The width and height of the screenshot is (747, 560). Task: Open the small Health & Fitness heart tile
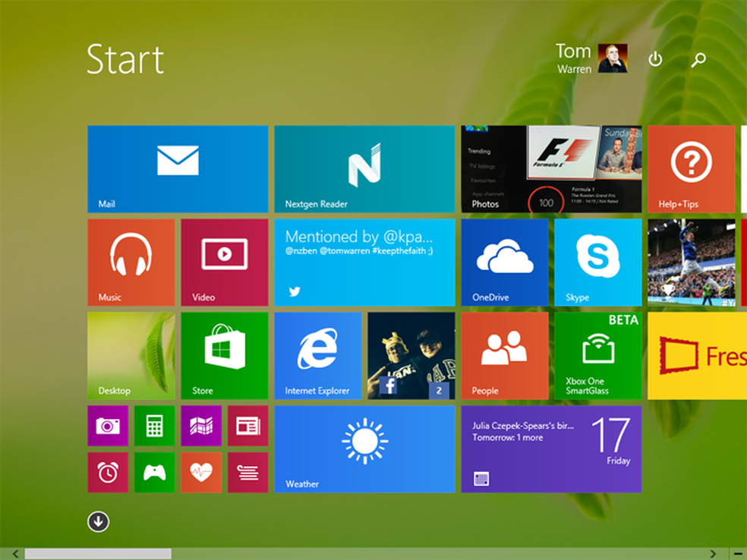click(201, 473)
